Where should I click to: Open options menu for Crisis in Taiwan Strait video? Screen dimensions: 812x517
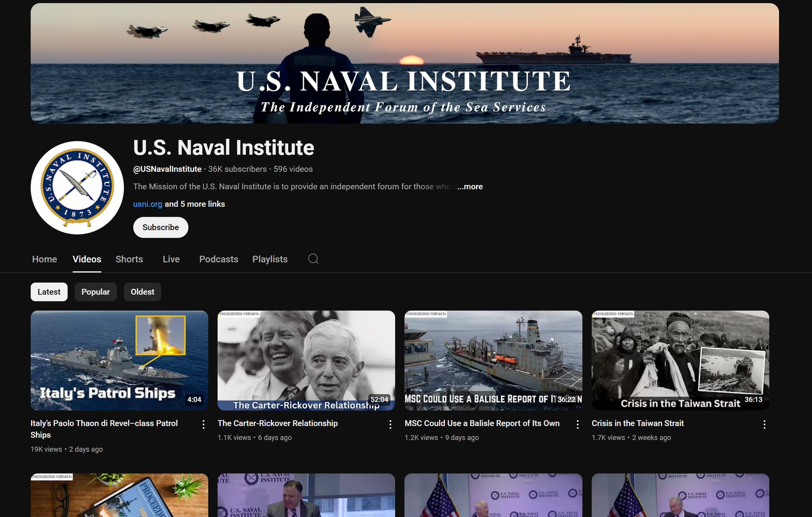tap(764, 425)
